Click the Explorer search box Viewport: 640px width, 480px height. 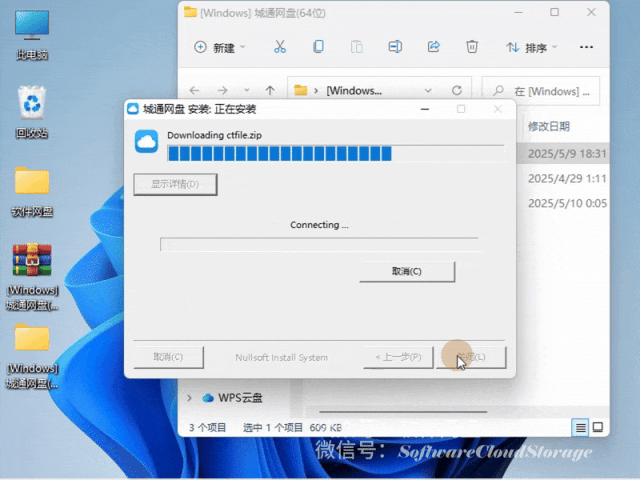(541, 91)
